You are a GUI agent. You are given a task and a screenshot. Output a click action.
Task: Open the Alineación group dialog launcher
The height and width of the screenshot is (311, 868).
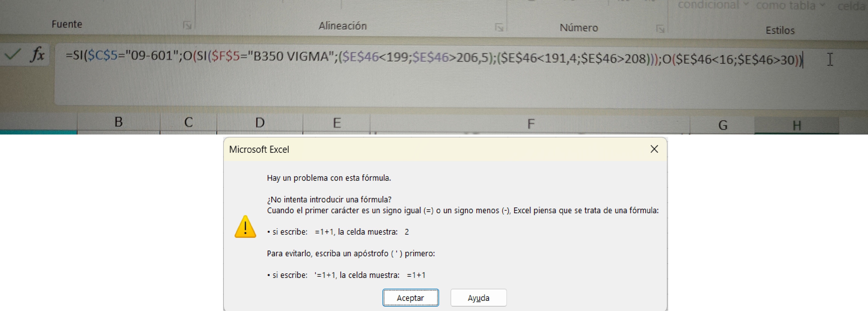click(x=499, y=27)
